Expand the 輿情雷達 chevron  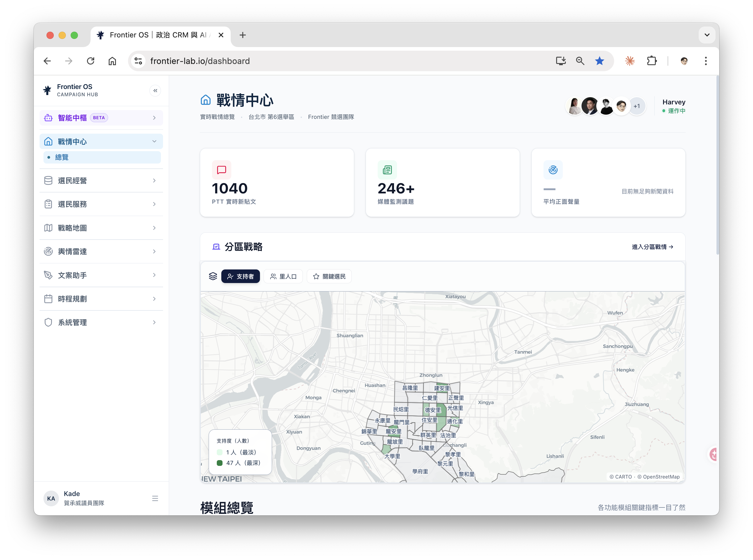tap(154, 251)
